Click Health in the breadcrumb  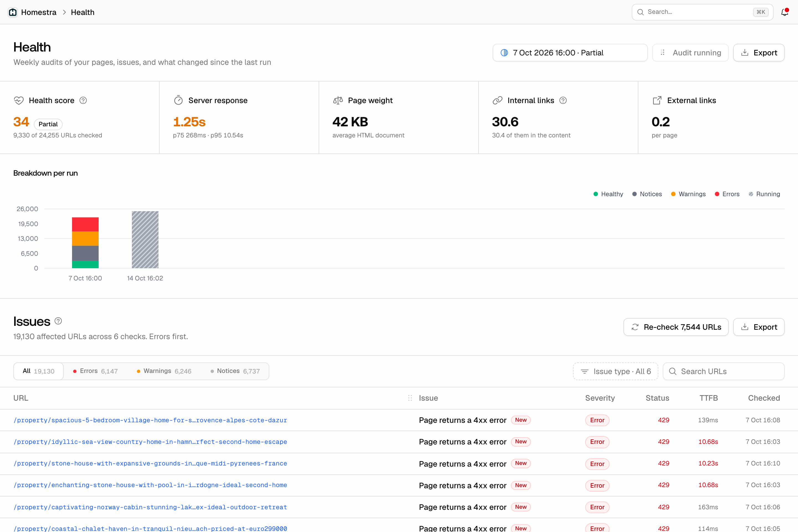(x=83, y=12)
